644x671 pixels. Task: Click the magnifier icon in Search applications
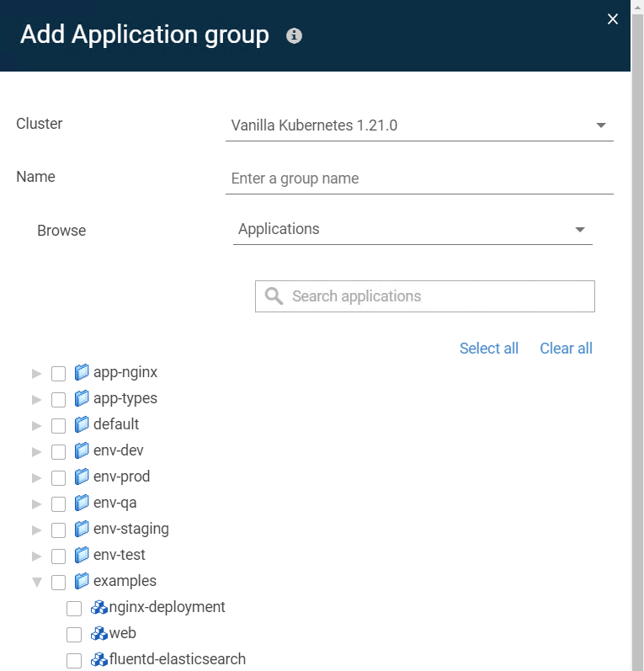(274, 296)
